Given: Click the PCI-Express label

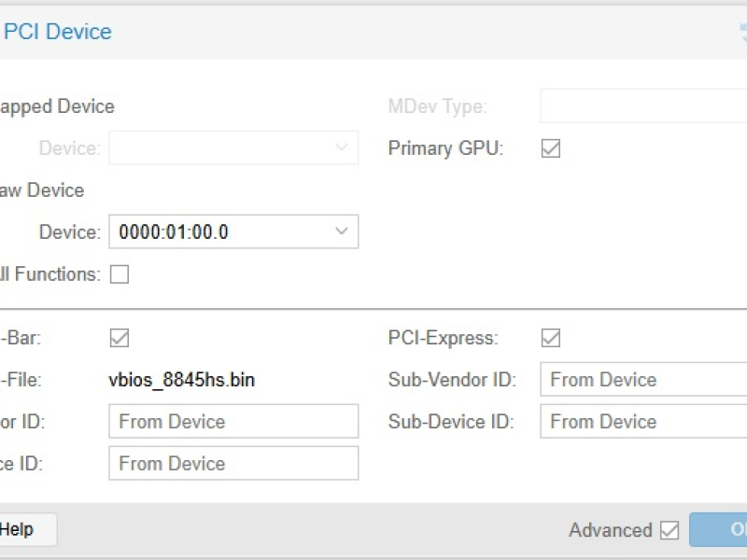Looking at the screenshot, I should tap(443, 338).
